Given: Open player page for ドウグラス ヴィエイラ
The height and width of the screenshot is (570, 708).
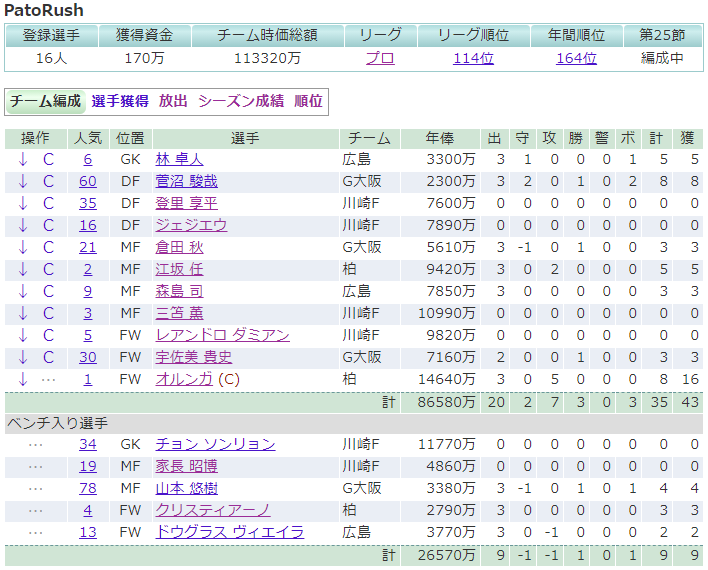Looking at the screenshot, I should coord(230,533).
